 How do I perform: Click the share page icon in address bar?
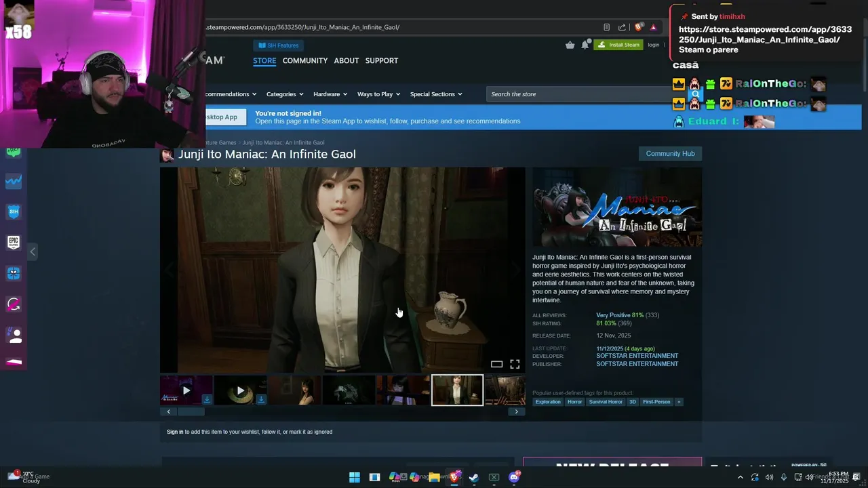click(x=622, y=27)
